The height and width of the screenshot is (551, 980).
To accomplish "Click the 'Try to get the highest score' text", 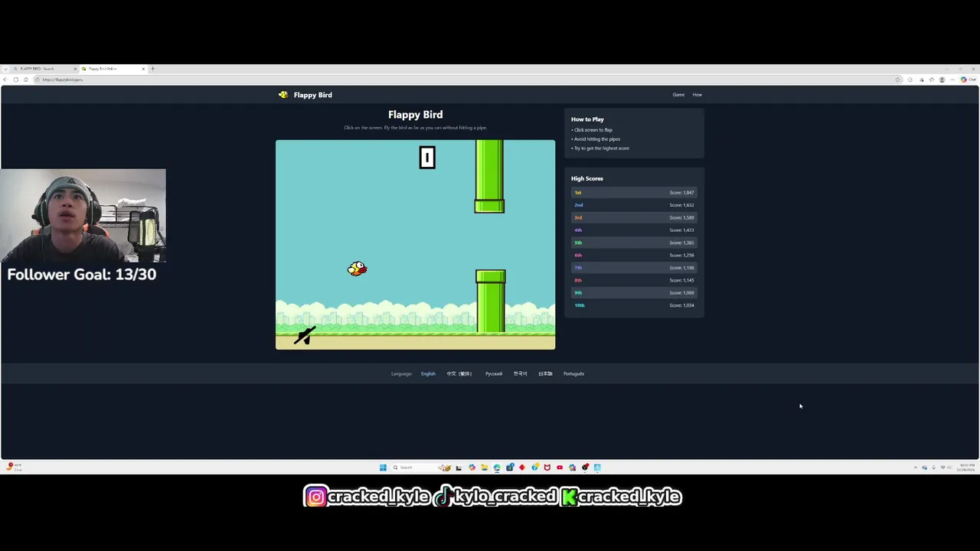I will click(602, 148).
